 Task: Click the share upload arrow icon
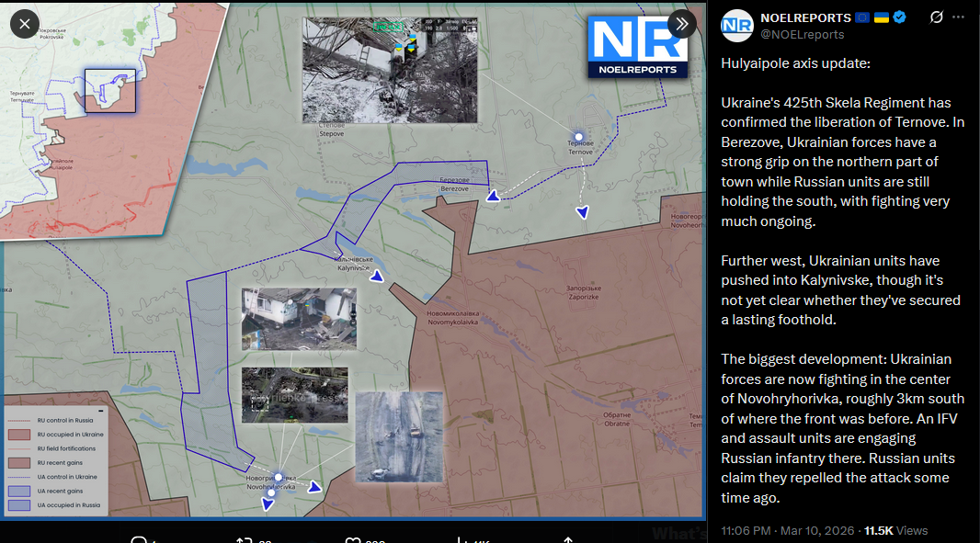(x=568, y=540)
